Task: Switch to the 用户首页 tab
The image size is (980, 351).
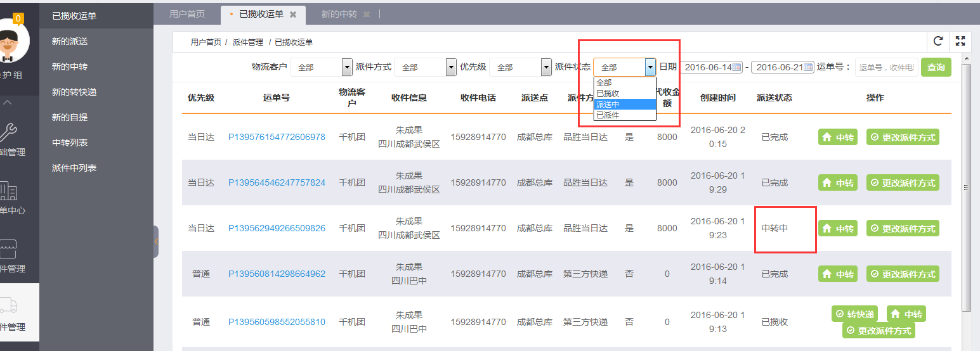Action: (187, 14)
